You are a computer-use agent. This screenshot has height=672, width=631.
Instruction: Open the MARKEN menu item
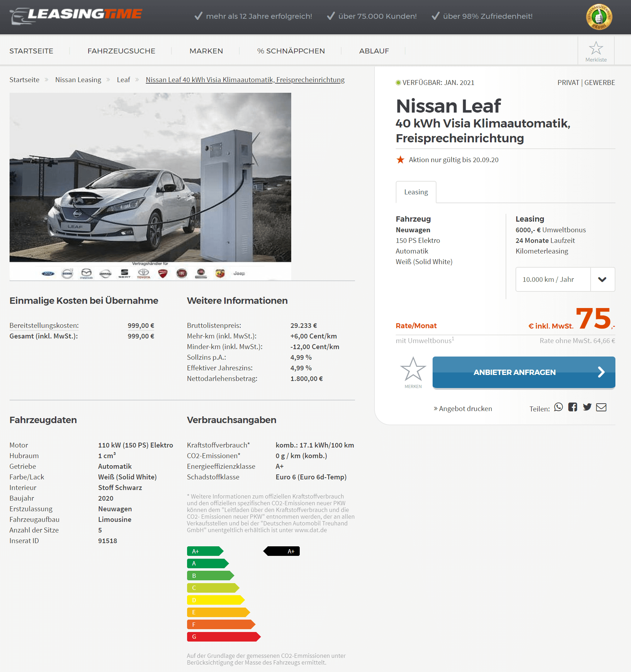point(206,51)
